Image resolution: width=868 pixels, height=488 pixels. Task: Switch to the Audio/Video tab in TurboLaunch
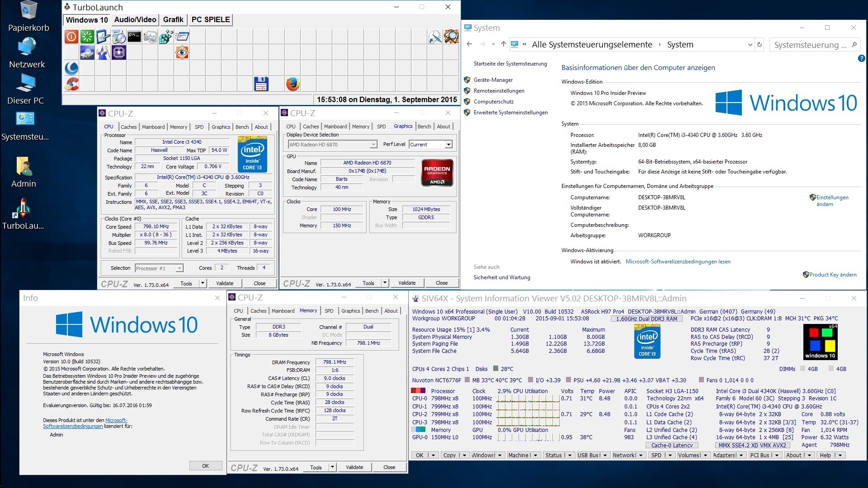pyautogui.click(x=135, y=19)
